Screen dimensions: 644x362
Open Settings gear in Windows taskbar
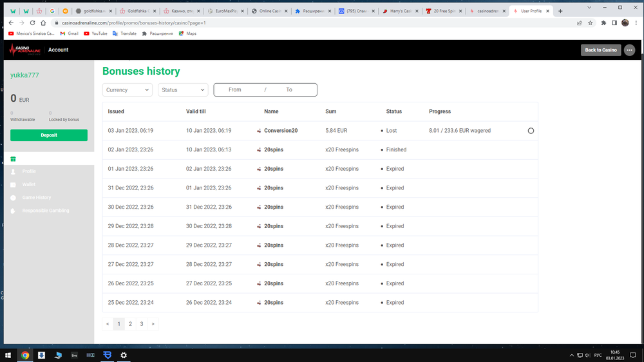click(124, 355)
